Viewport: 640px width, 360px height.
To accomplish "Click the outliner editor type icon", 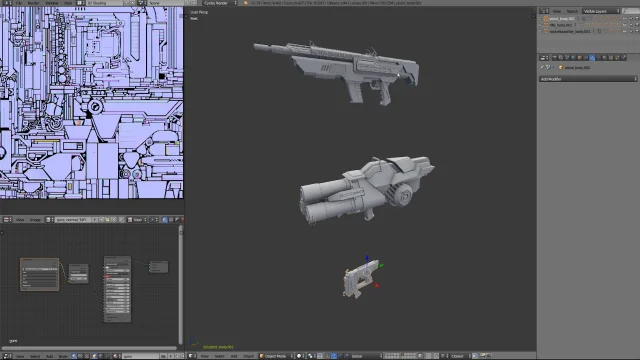I will click(544, 11).
